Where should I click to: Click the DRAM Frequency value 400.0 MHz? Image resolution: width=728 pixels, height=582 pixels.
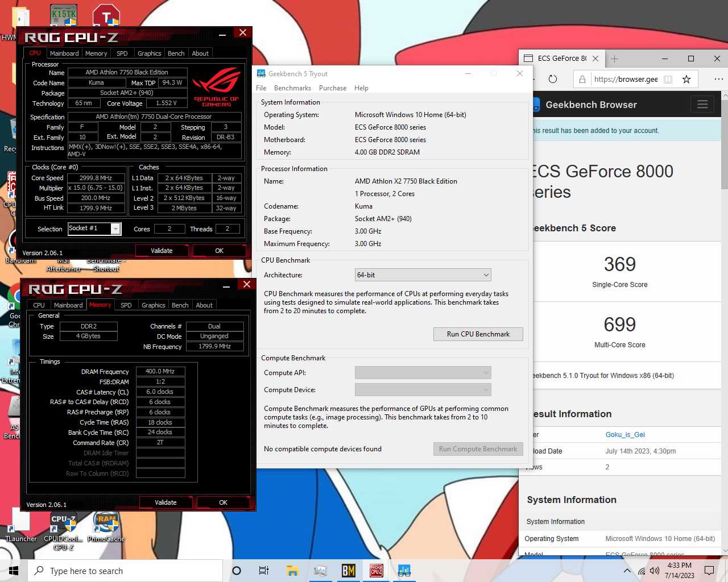(x=160, y=371)
